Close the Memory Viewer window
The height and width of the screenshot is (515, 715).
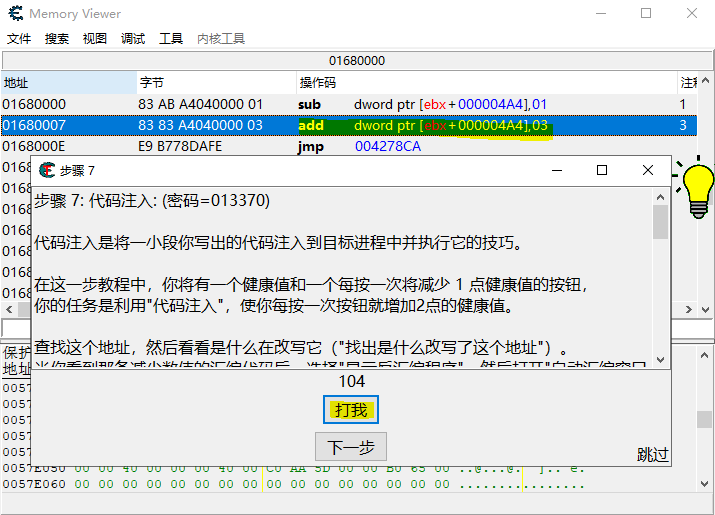pos(692,13)
